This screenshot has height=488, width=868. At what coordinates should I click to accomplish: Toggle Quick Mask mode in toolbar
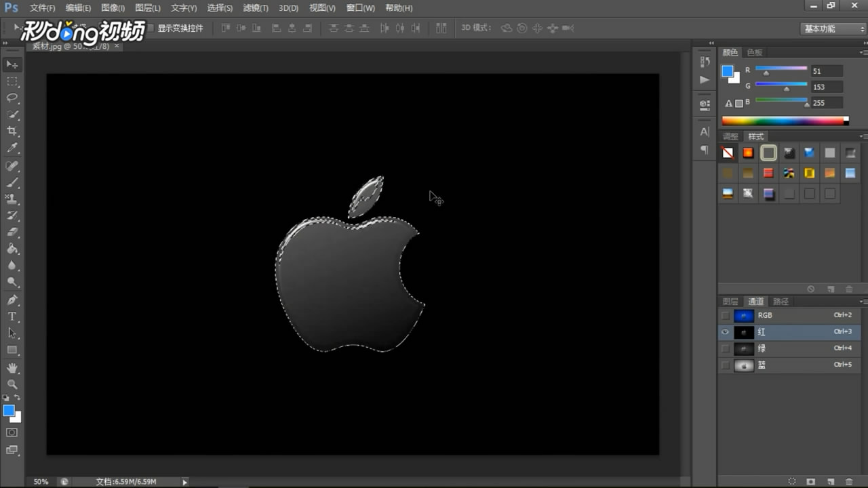click(12, 432)
